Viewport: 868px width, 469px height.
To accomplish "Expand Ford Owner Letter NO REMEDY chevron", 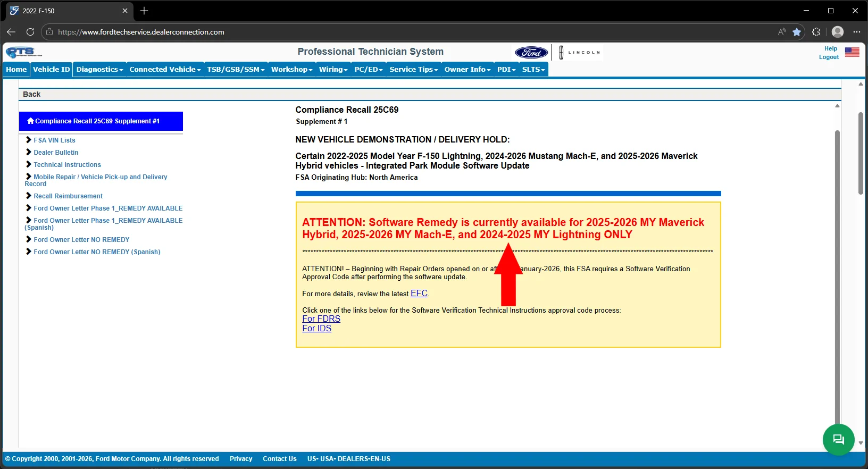I will 29,239.
